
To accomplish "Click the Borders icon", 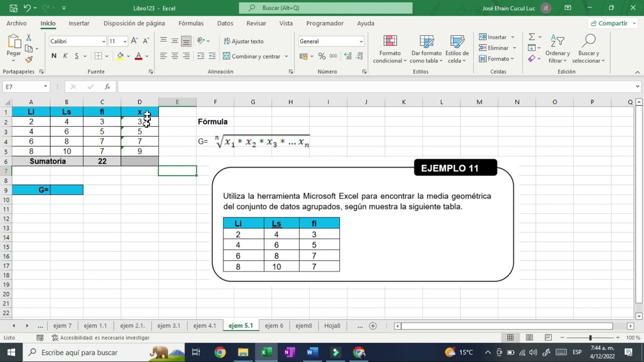I will [x=98, y=56].
